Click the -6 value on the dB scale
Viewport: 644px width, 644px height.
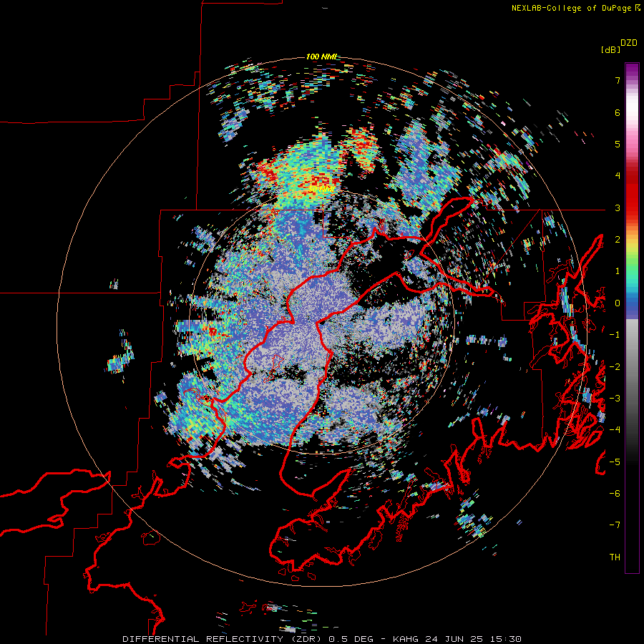point(615,493)
